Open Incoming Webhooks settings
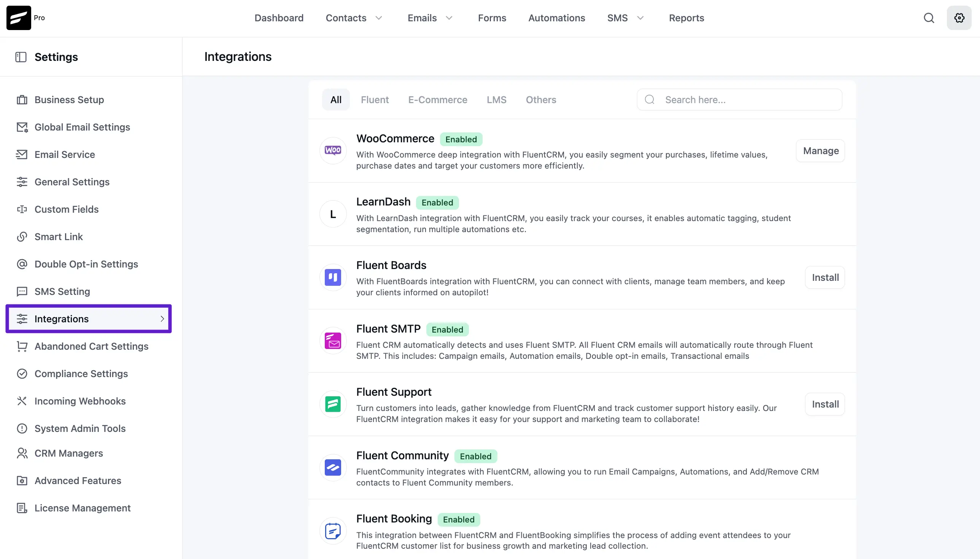 pyautogui.click(x=80, y=401)
